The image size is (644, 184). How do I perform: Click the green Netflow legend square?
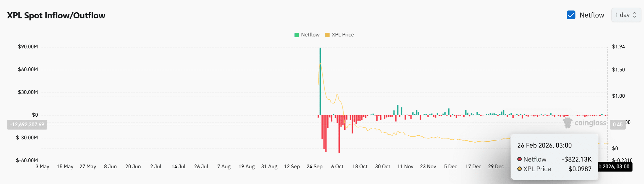pos(296,34)
